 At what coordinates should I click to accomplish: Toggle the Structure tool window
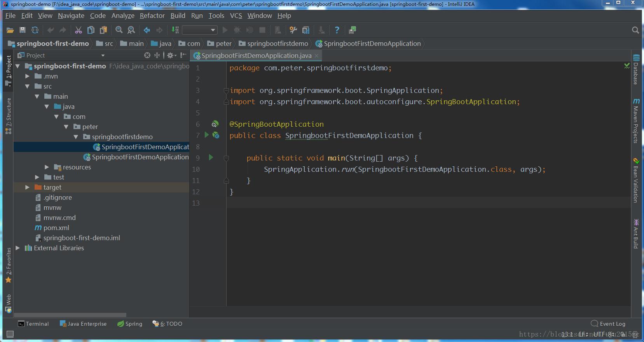[8, 116]
